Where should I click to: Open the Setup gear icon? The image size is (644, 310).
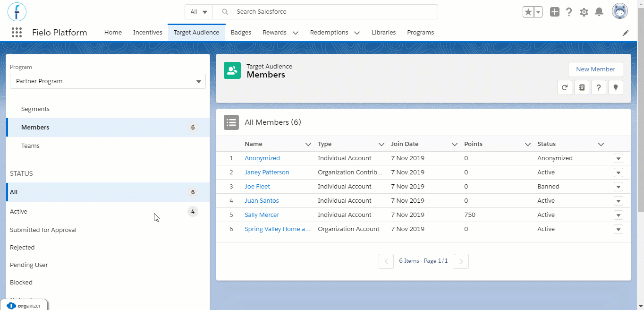coord(584,12)
